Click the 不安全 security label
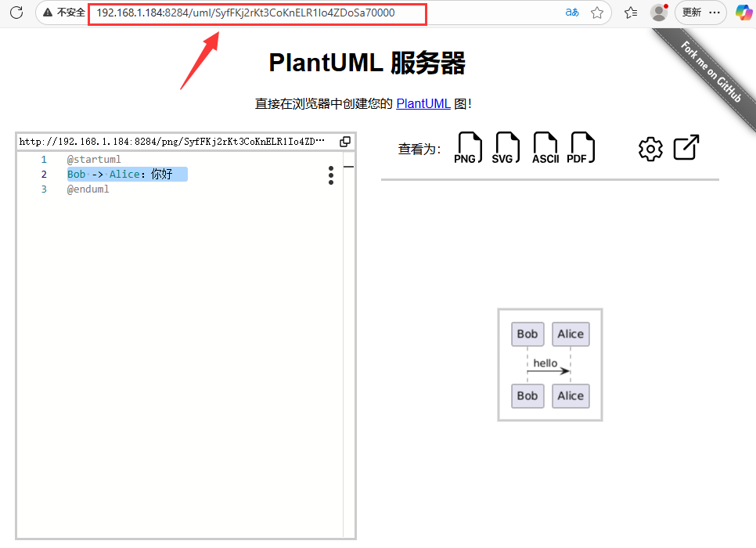Viewport: 756px width, 548px height. pyautogui.click(x=71, y=13)
